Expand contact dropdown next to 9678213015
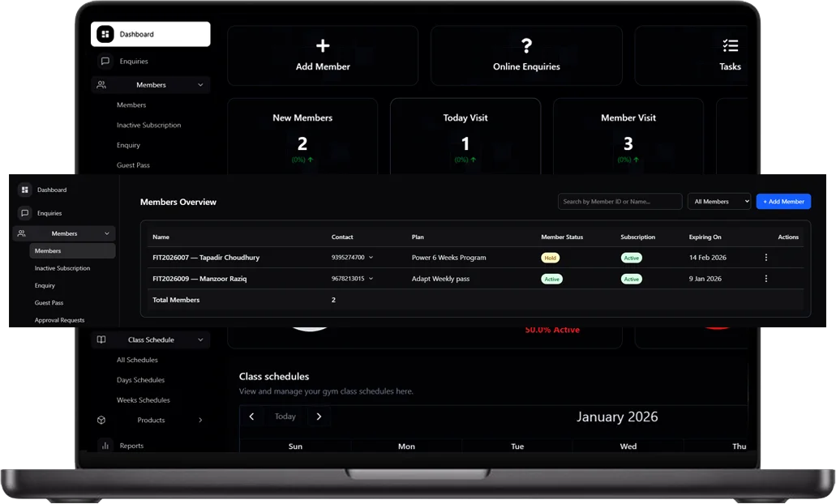Image resolution: width=836 pixels, height=504 pixels. point(371,279)
